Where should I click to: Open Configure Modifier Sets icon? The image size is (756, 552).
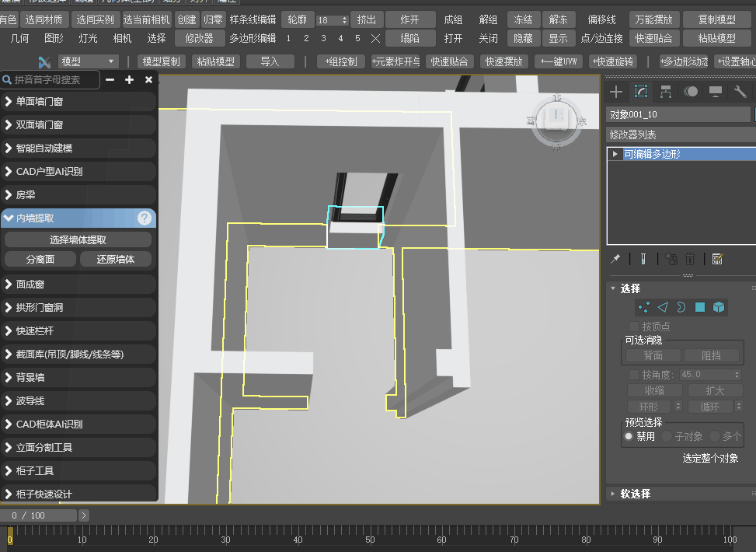click(x=717, y=259)
